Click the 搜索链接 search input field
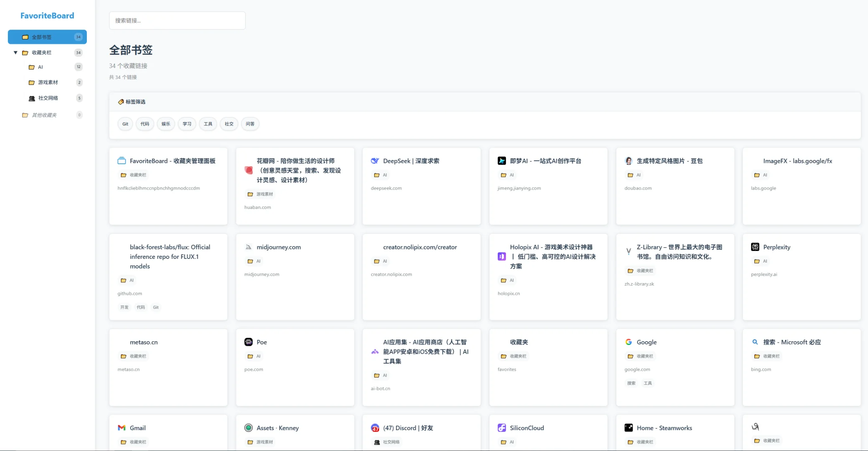The image size is (868, 451). point(177,20)
